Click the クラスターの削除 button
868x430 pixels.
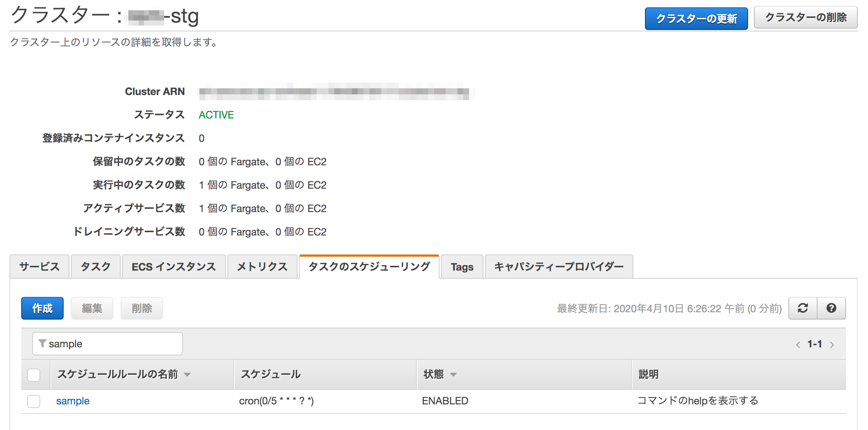806,18
